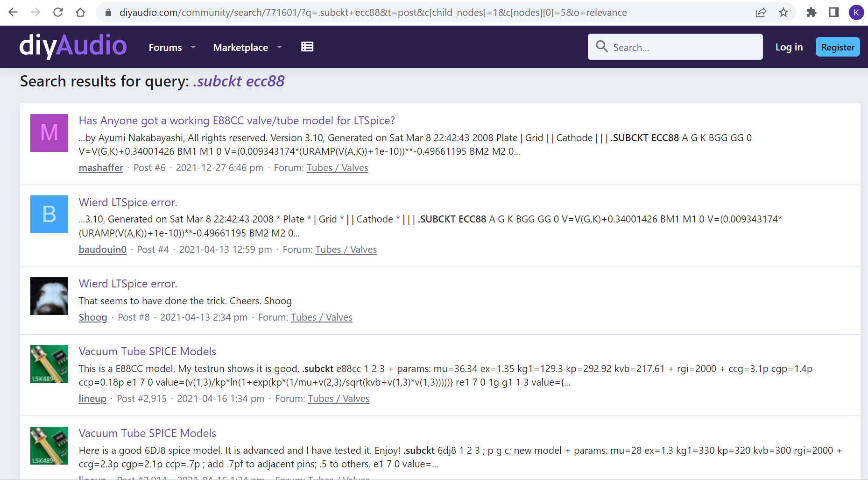Open lineup's avatar on 6DJ8 post
The height and width of the screenshot is (480, 868).
(49, 445)
